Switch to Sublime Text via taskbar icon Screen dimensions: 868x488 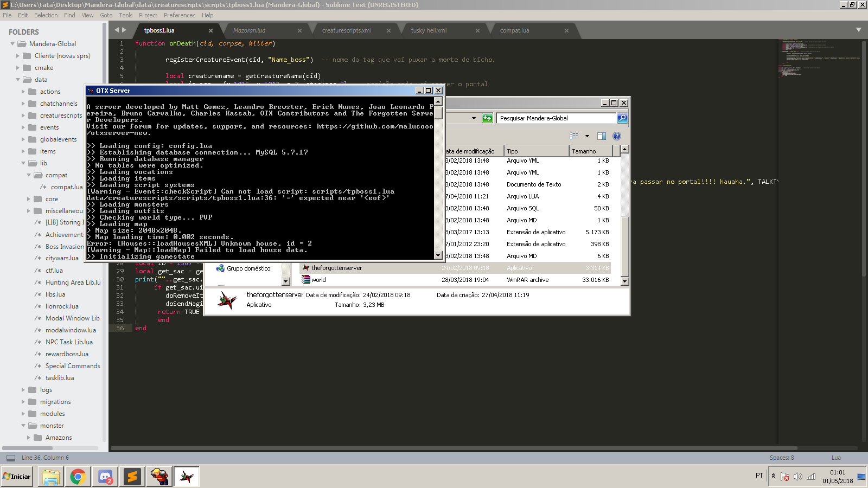[x=132, y=477]
